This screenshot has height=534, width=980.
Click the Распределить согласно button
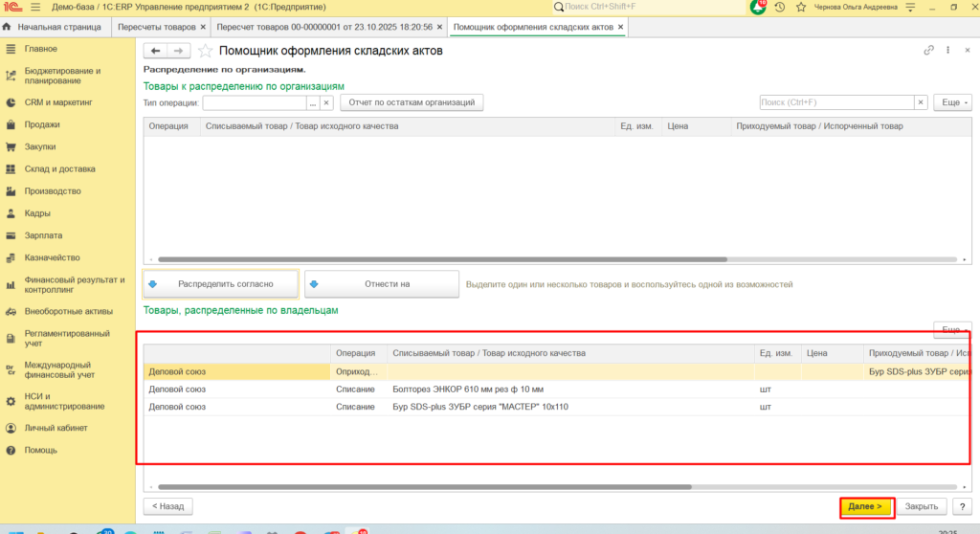221,284
